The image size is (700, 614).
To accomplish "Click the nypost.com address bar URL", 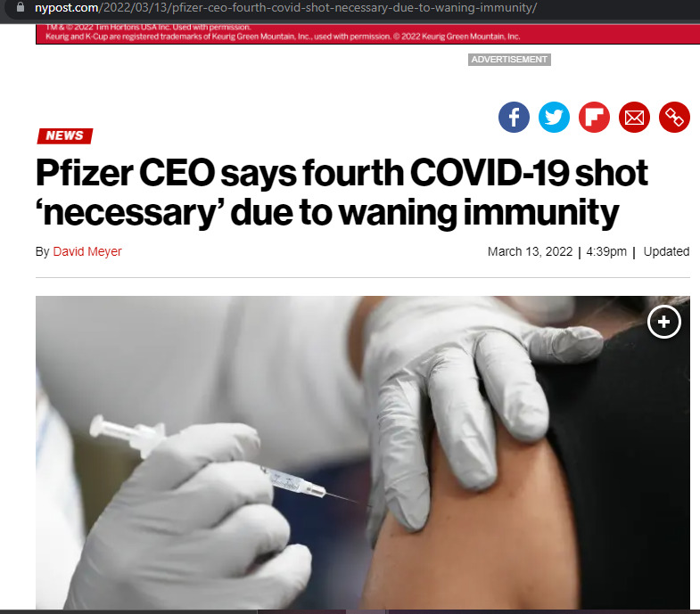I will pos(285,8).
